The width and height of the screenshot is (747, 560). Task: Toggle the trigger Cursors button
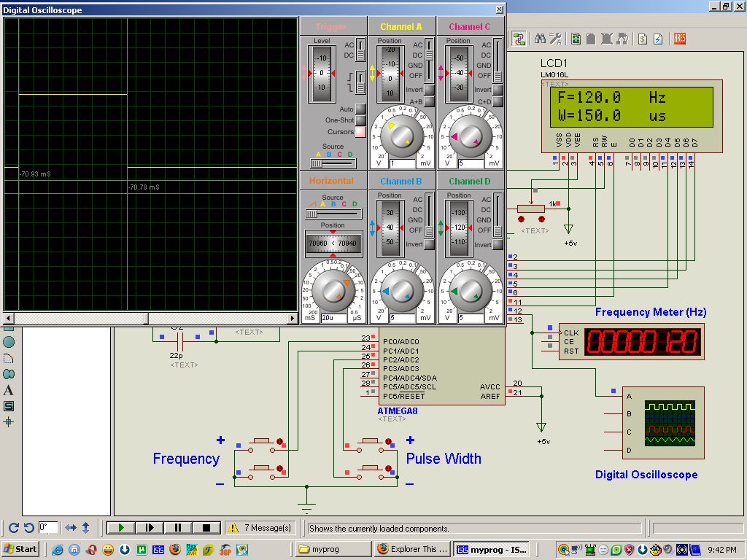(x=360, y=132)
